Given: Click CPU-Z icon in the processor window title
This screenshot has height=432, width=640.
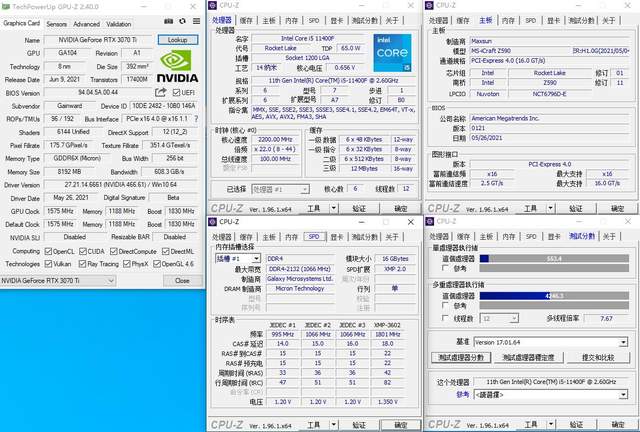Looking at the screenshot, I should (212, 5).
